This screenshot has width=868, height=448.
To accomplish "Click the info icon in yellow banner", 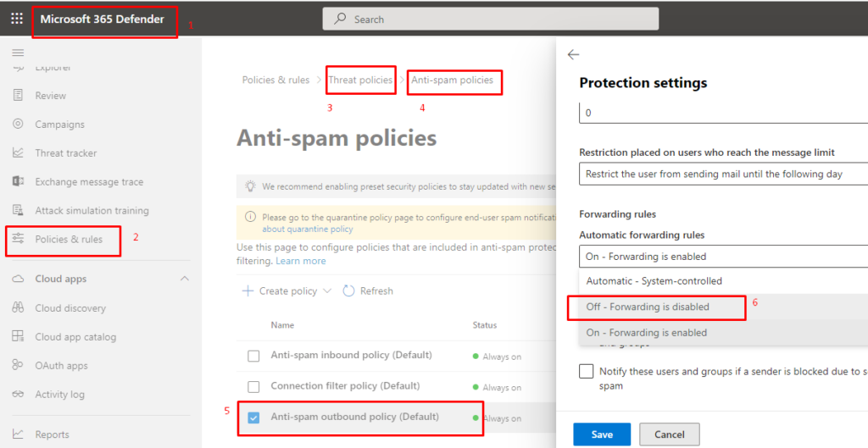I will point(251,217).
